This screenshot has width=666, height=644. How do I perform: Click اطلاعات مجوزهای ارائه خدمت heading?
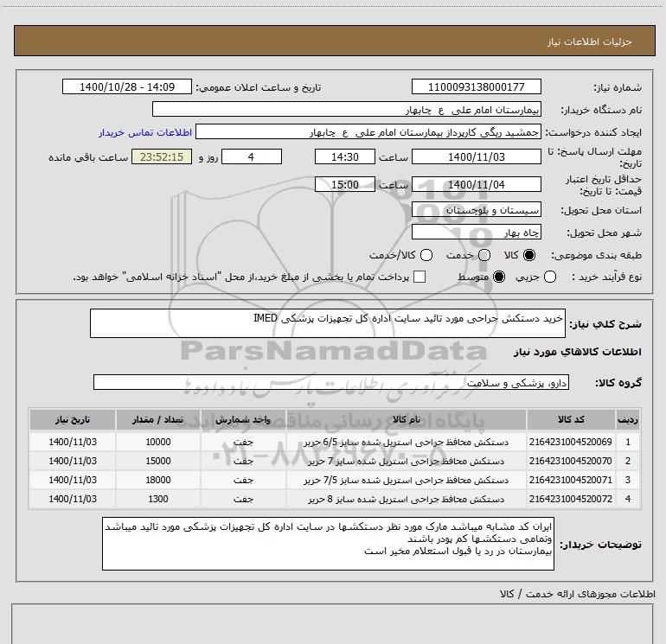point(577,594)
